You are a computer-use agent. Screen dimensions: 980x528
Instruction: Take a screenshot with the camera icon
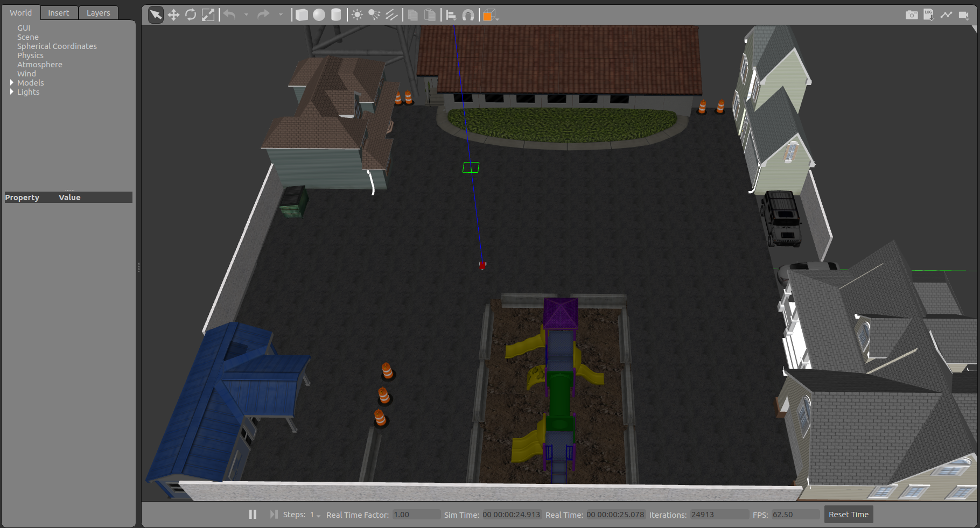tap(912, 15)
